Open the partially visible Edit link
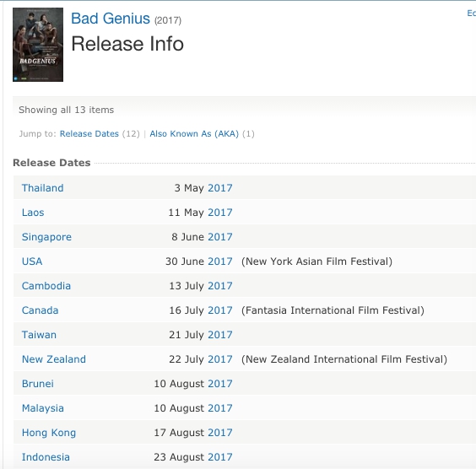The image size is (476, 469). point(472,13)
